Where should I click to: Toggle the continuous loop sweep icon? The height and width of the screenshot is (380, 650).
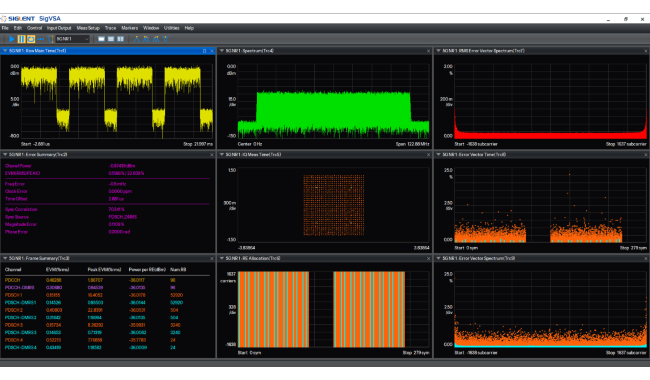pos(31,39)
